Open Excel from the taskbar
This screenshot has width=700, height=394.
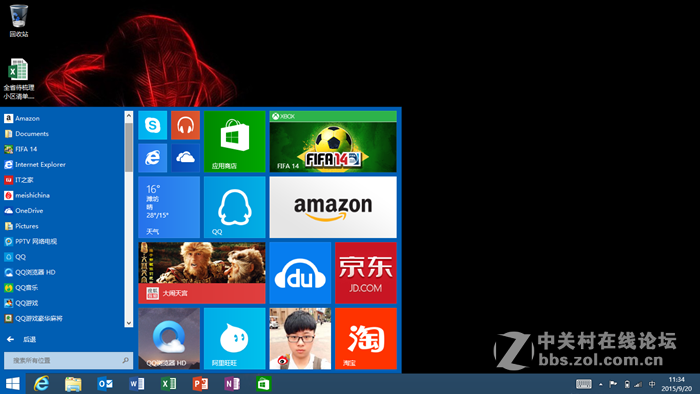[168, 384]
